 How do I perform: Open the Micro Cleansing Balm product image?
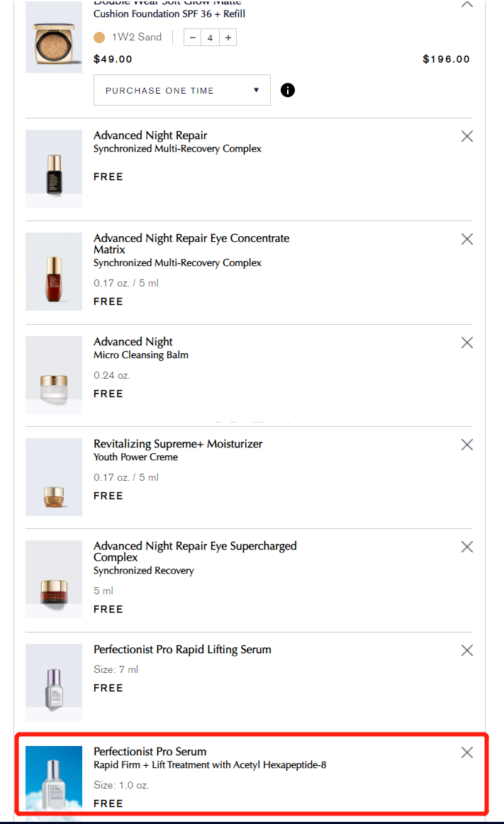click(x=54, y=374)
